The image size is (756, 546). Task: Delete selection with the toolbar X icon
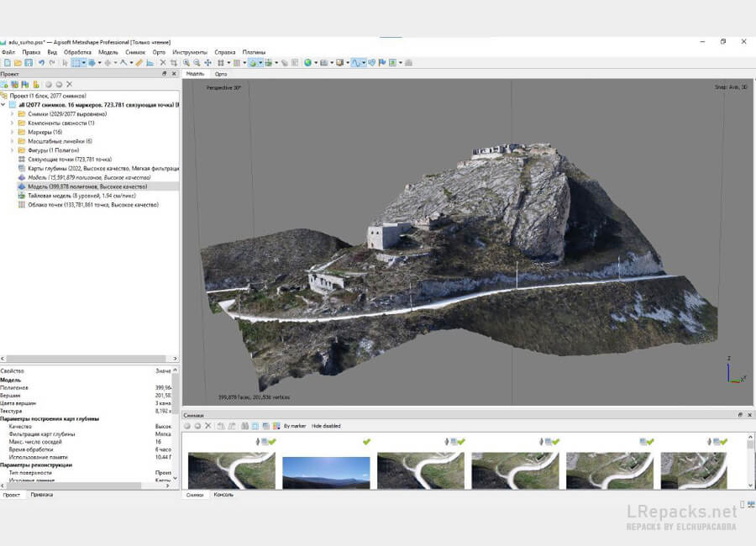(163, 63)
